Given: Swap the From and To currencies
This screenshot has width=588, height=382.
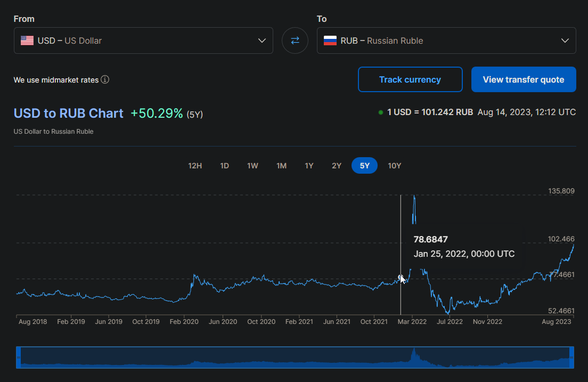Looking at the screenshot, I should [295, 40].
